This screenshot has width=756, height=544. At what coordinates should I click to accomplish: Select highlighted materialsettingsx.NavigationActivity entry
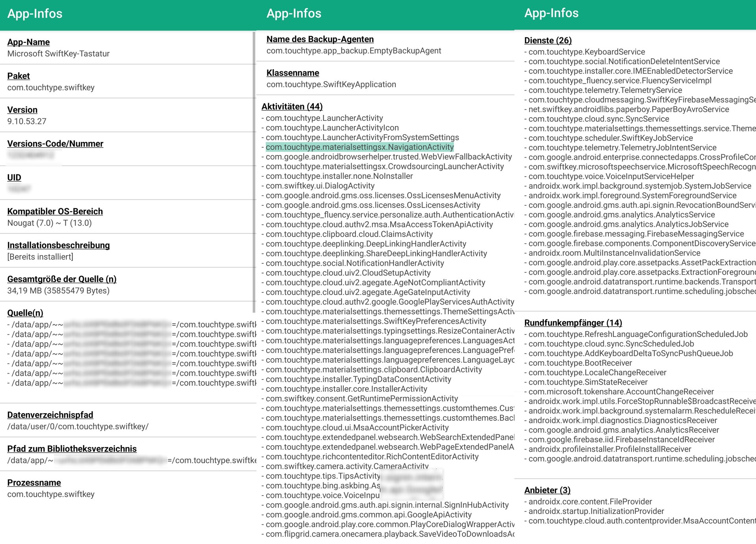pos(359,147)
